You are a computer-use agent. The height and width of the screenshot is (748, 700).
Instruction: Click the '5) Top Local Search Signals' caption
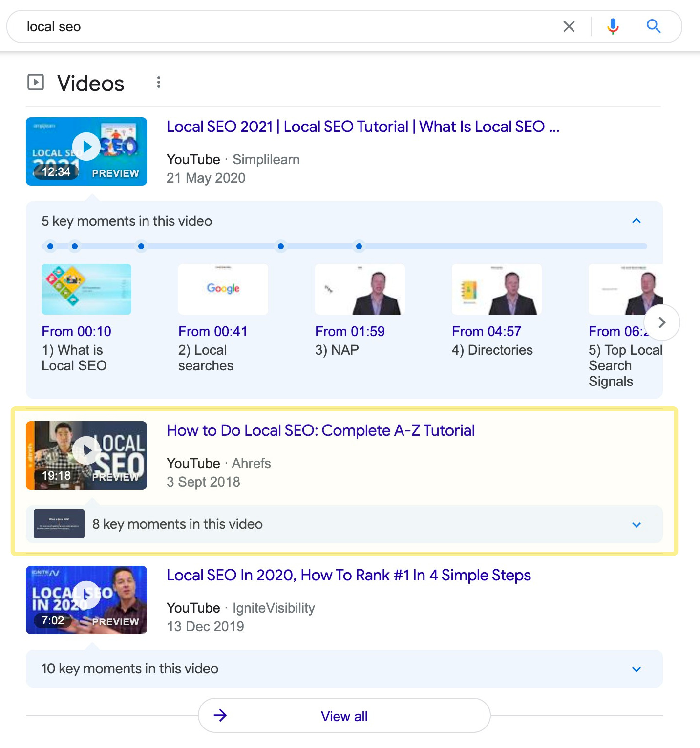[626, 365]
